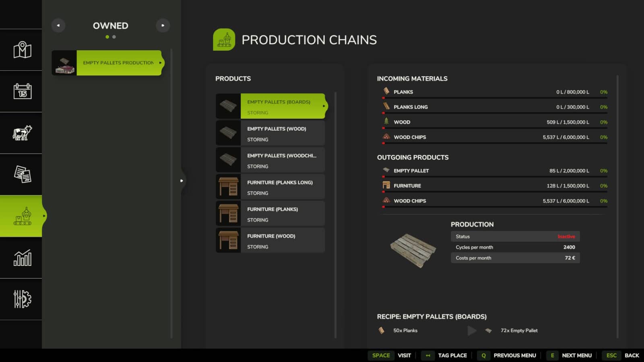The width and height of the screenshot is (644, 362).
Task: Click the Planks fill level bar
Action: coord(495,98)
